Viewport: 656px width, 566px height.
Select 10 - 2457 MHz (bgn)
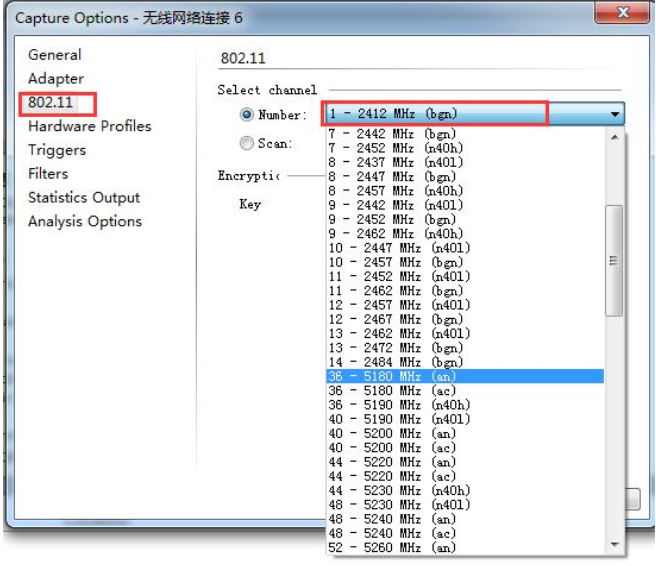tap(465, 262)
